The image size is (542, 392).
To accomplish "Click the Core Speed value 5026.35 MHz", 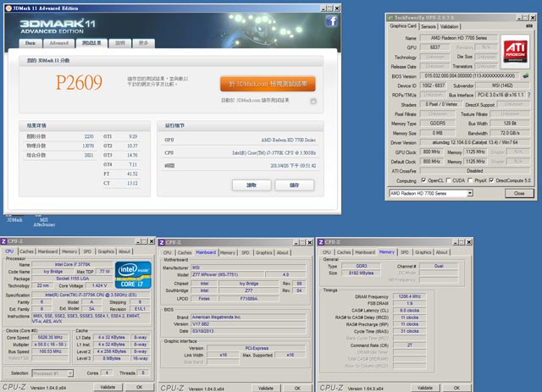I will (x=50, y=337).
